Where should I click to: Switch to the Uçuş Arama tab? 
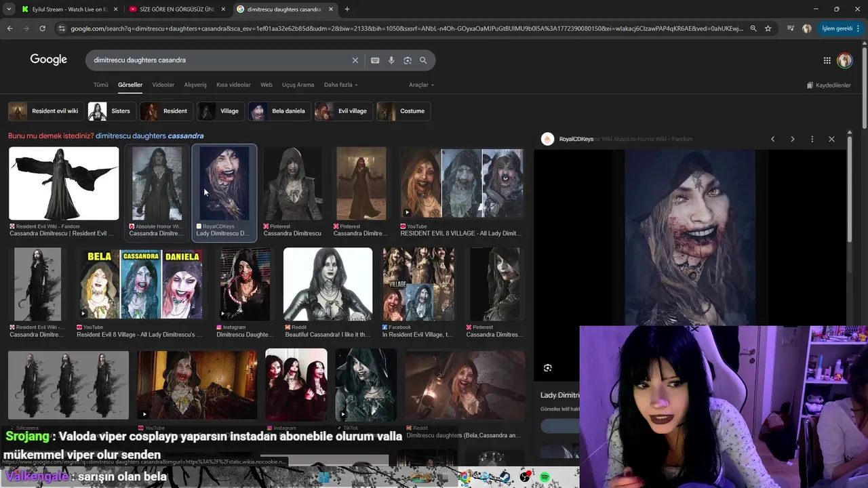(298, 85)
